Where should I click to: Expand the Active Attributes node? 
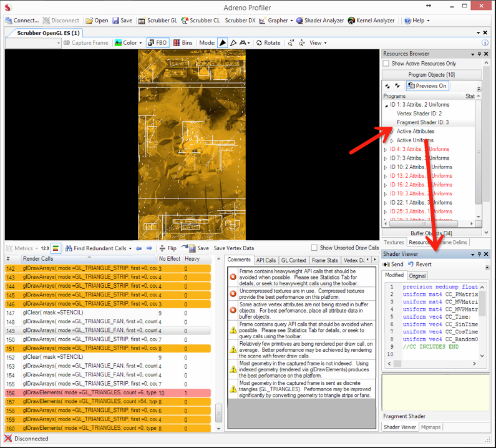pyautogui.click(x=392, y=132)
